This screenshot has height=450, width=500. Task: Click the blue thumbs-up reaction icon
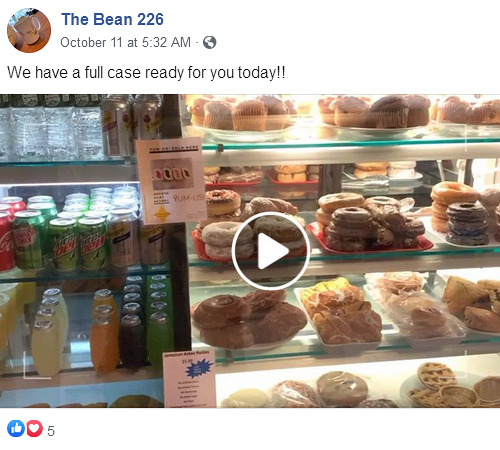[x=16, y=429]
